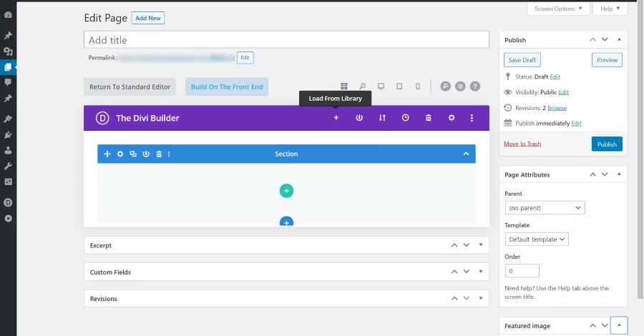Open the round question mark help icon
The height and width of the screenshot is (336, 644).
click(475, 87)
